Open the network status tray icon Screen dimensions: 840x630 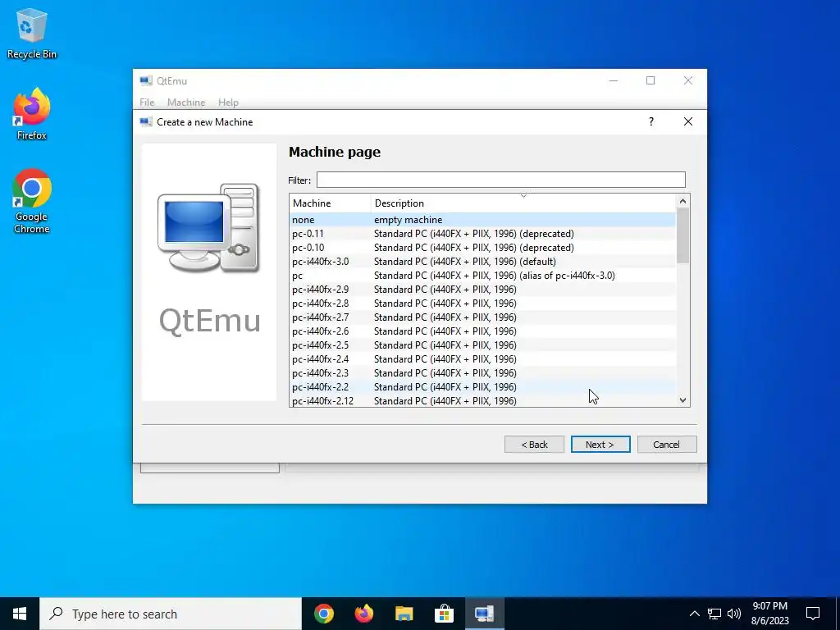coord(714,614)
